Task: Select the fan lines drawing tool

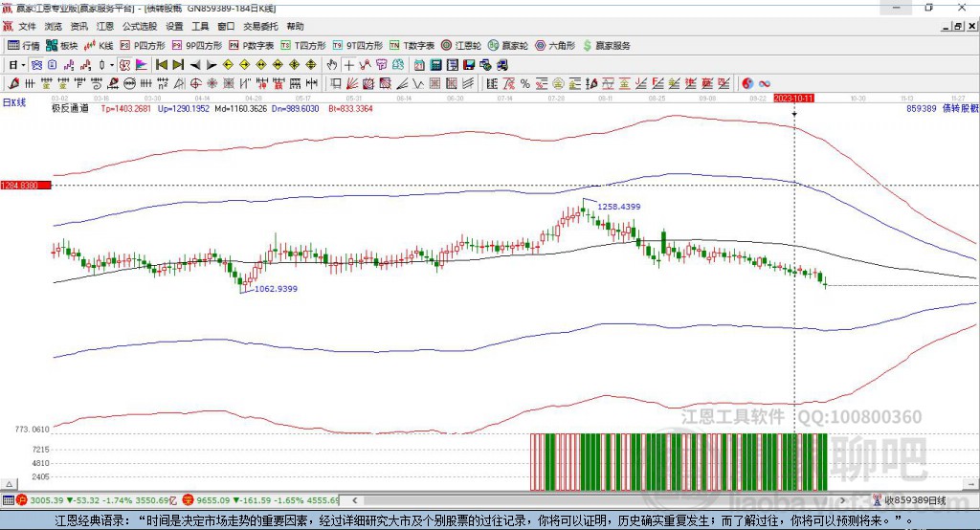Action: click(x=352, y=84)
